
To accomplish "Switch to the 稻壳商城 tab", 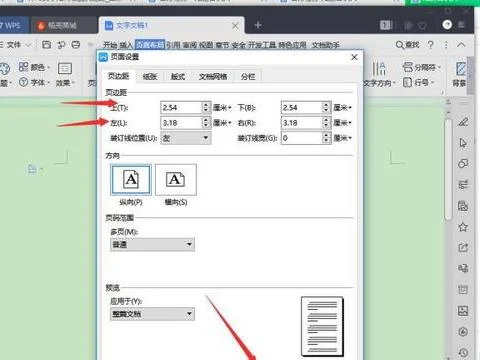I will point(62,25).
